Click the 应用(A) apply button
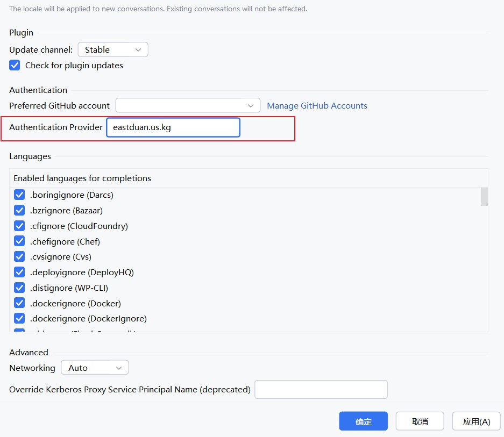504x437 pixels. [476, 421]
